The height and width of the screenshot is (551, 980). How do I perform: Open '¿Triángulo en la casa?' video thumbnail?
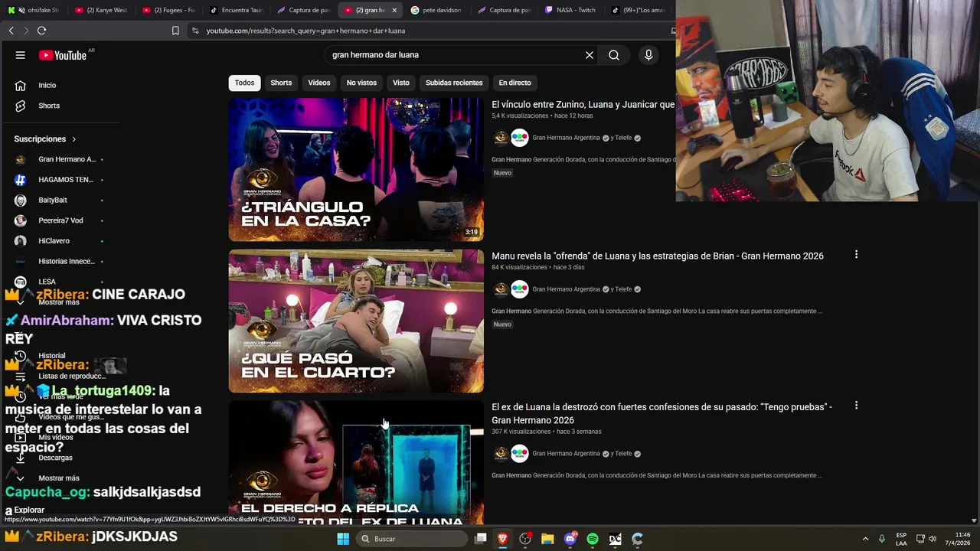pos(356,169)
